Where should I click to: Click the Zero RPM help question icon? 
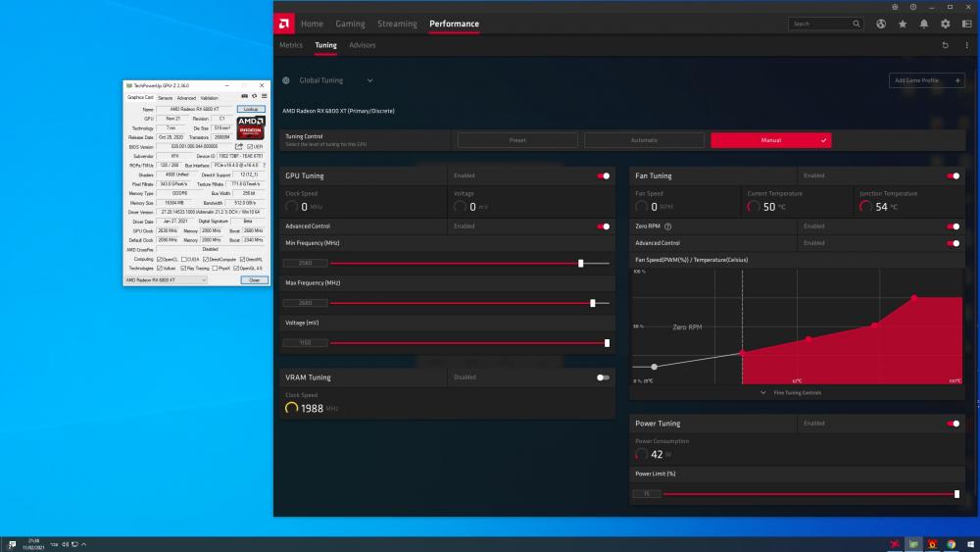click(x=667, y=226)
